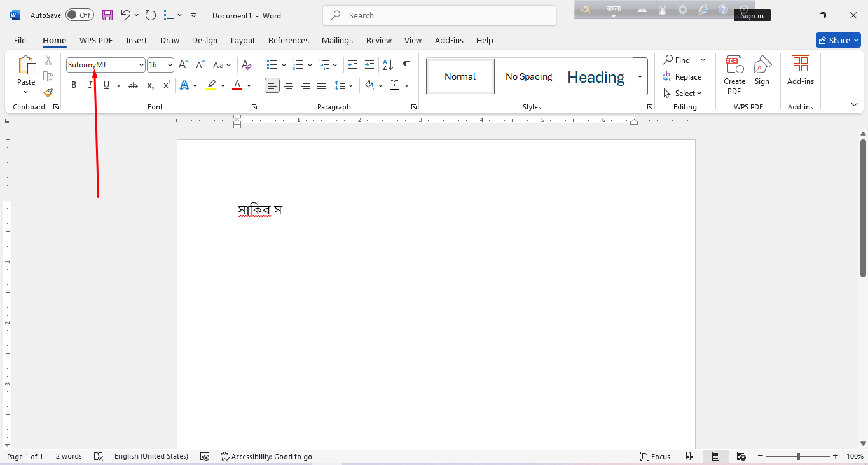Apply strikethrough formatting to text
The image size is (868, 465).
click(132, 85)
